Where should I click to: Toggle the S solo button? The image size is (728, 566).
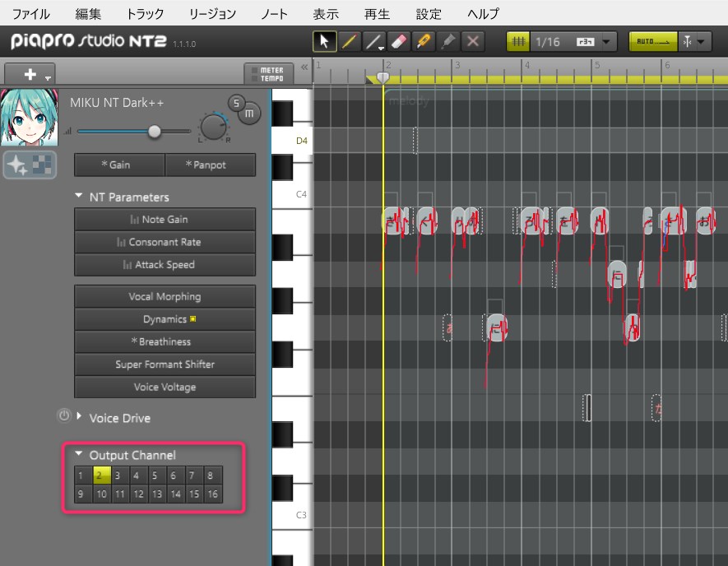point(236,103)
